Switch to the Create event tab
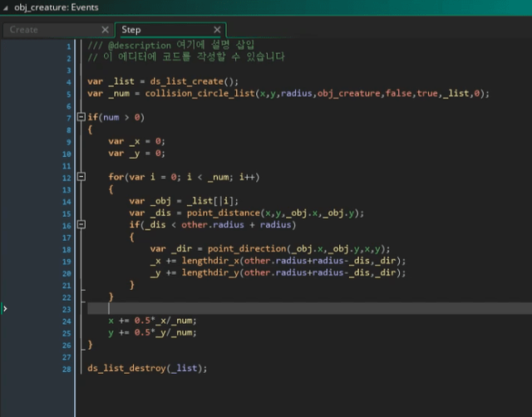 pyautogui.click(x=25, y=30)
